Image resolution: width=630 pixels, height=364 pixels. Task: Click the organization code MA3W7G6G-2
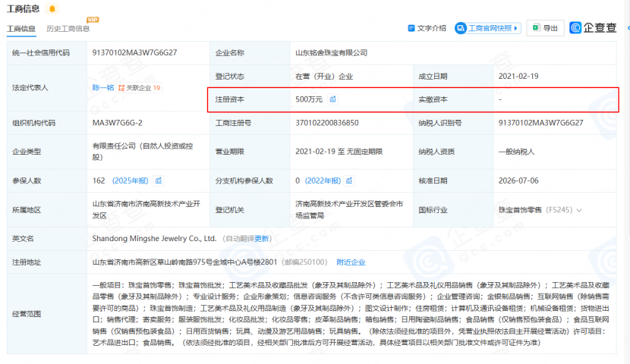[118, 123]
